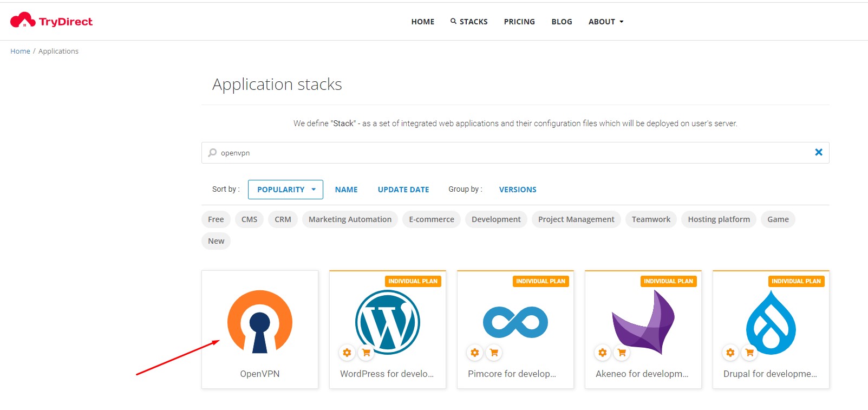
Task: Toggle the CMS filter tag
Action: (249, 219)
